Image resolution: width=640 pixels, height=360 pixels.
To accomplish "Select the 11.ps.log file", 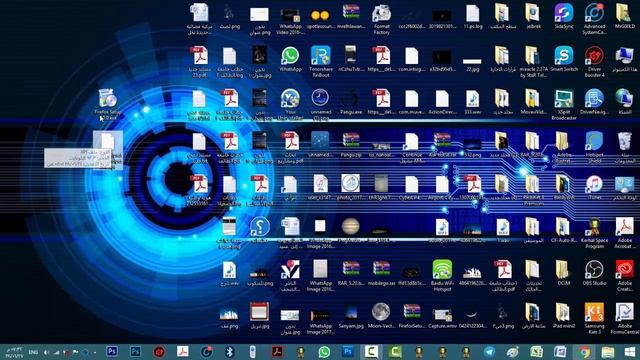I will [473, 17].
